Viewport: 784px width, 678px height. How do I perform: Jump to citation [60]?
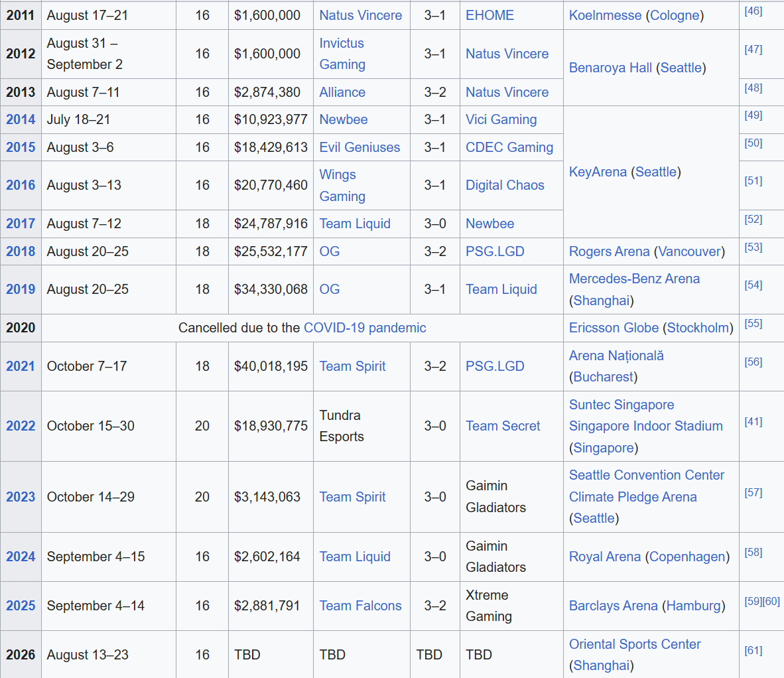[x=771, y=601]
